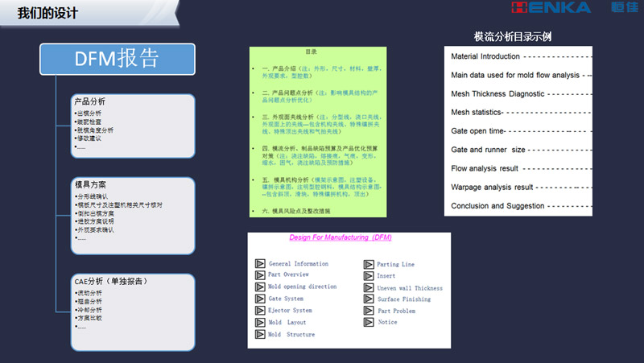Click the DFM报告 title box

pyautogui.click(x=117, y=60)
